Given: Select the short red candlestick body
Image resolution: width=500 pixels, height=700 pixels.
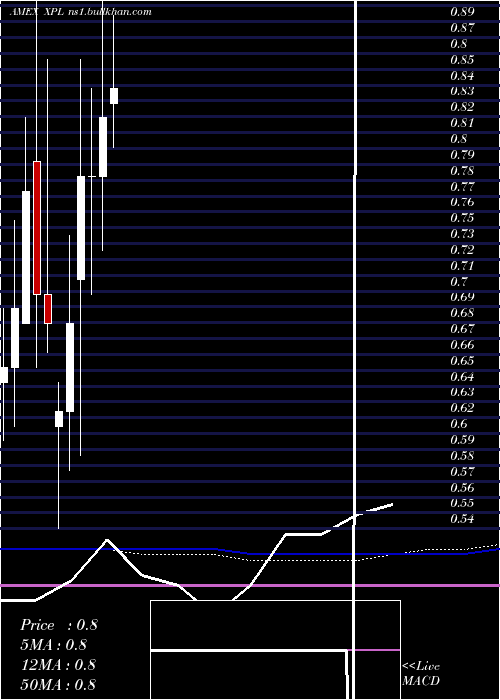Looking at the screenshot, I should 48,309.
